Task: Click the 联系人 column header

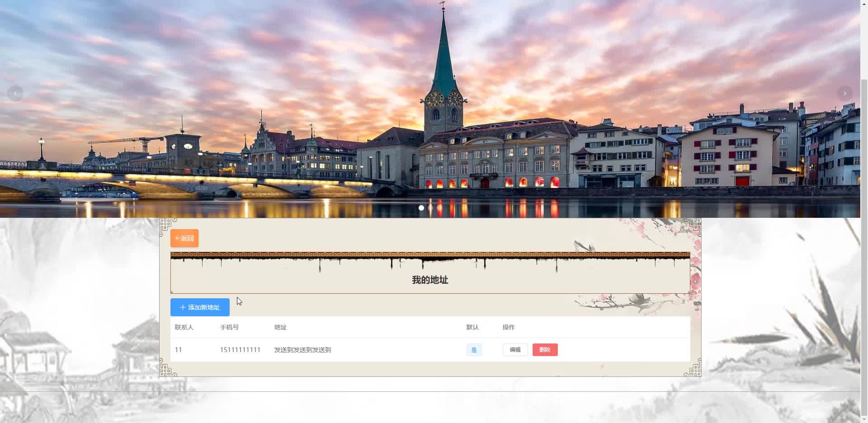Action: click(184, 327)
